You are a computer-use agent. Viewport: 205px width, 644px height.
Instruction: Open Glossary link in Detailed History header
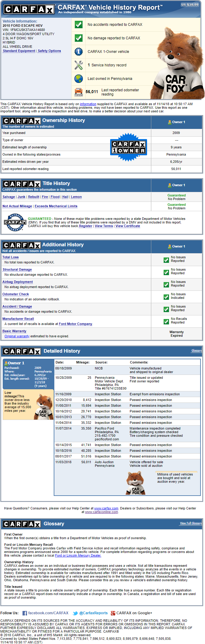click(x=197, y=351)
